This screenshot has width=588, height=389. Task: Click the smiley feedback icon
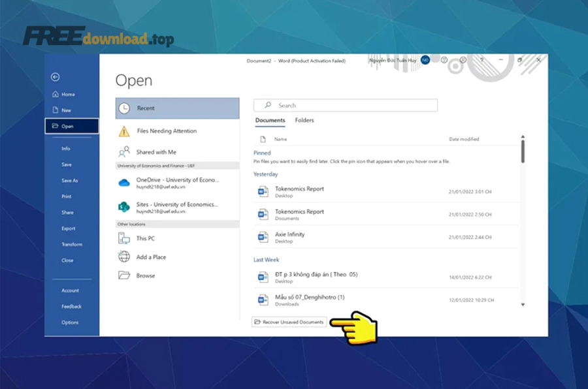point(444,59)
